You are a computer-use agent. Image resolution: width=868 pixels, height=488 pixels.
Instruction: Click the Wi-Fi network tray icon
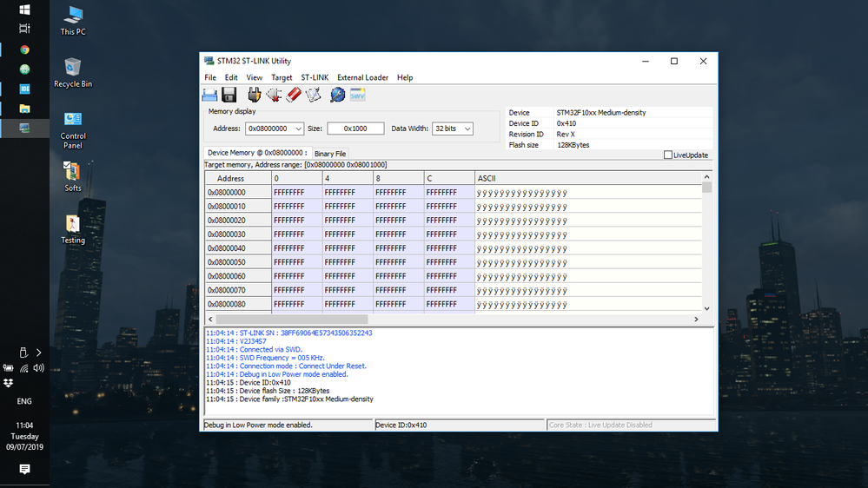point(23,368)
